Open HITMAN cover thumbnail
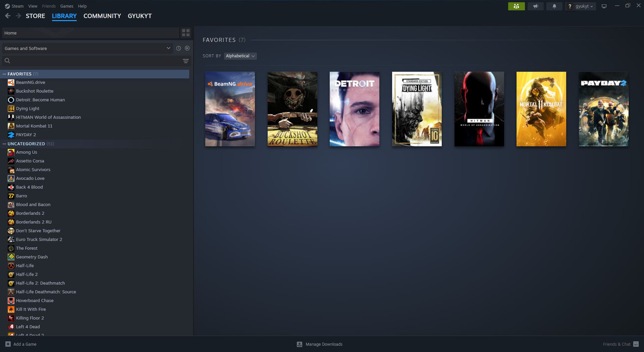This screenshot has width=644, height=352. click(x=479, y=109)
